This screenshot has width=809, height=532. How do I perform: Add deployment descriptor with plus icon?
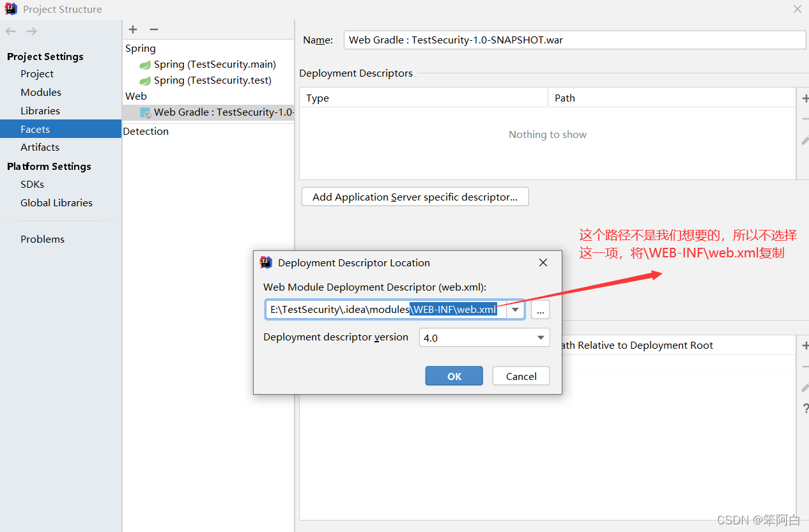[x=805, y=98]
